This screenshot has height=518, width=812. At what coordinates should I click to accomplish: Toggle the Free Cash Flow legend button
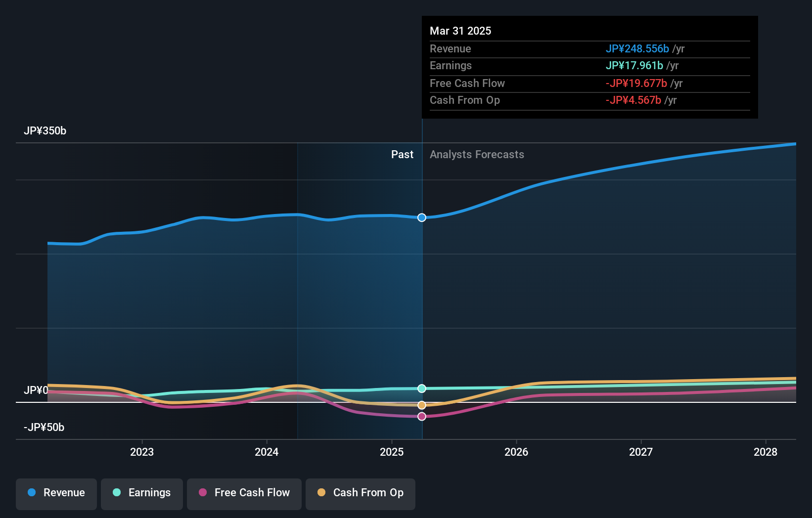[244, 494]
